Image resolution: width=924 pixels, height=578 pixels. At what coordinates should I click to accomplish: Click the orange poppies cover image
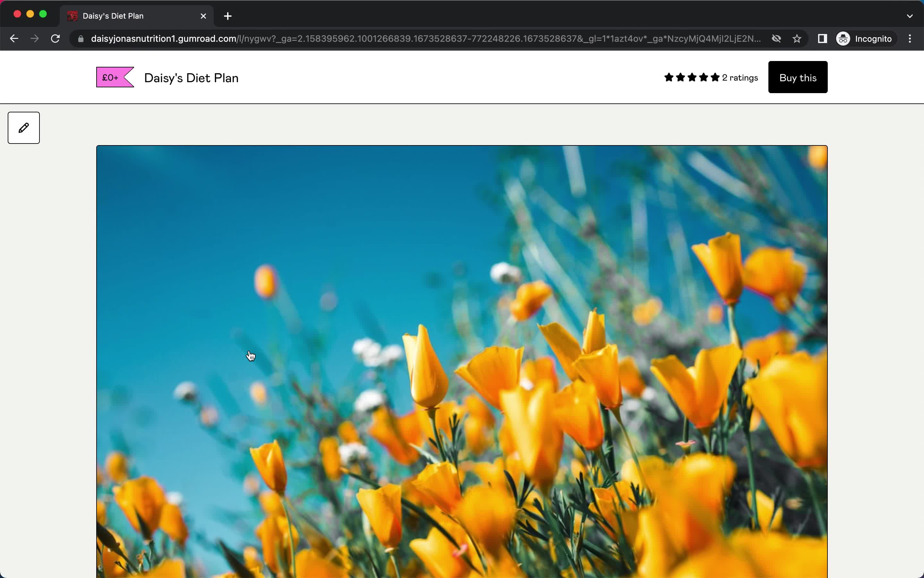462,361
